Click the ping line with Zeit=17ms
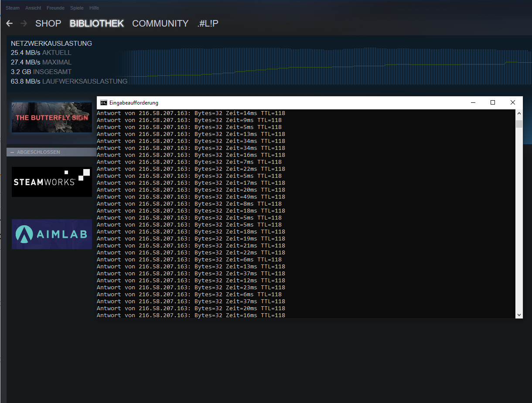 (x=191, y=183)
